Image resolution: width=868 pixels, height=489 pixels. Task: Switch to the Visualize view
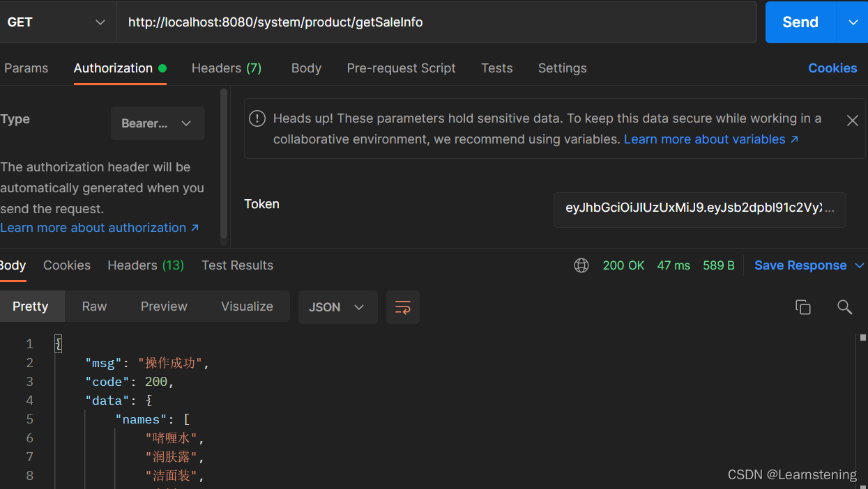coord(247,306)
